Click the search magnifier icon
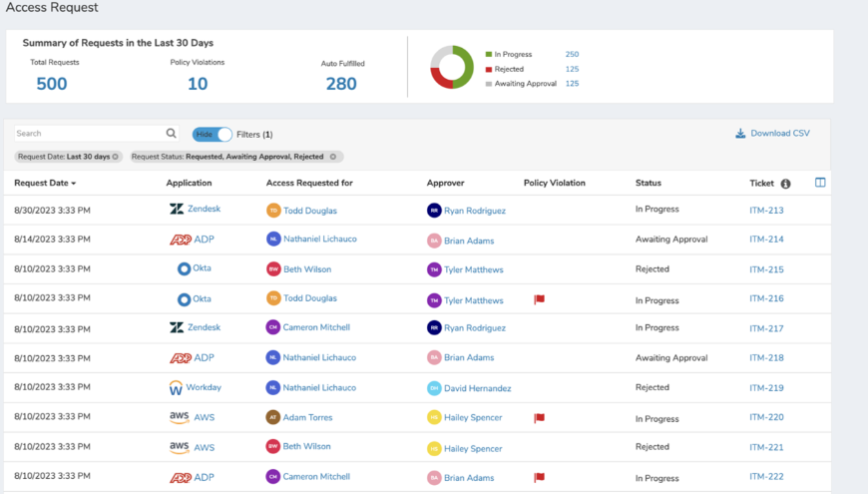This screenshot has height=494, width=868. [x=172, y=134]
